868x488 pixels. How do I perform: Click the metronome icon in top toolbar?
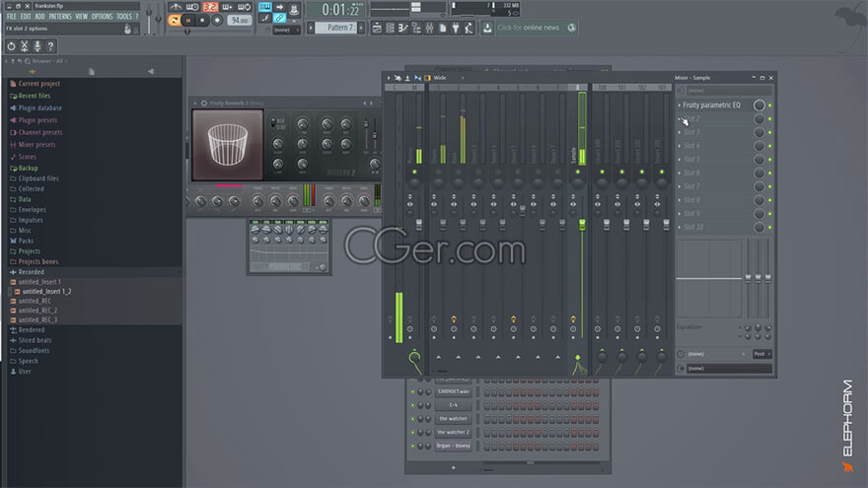pos(176,7)
